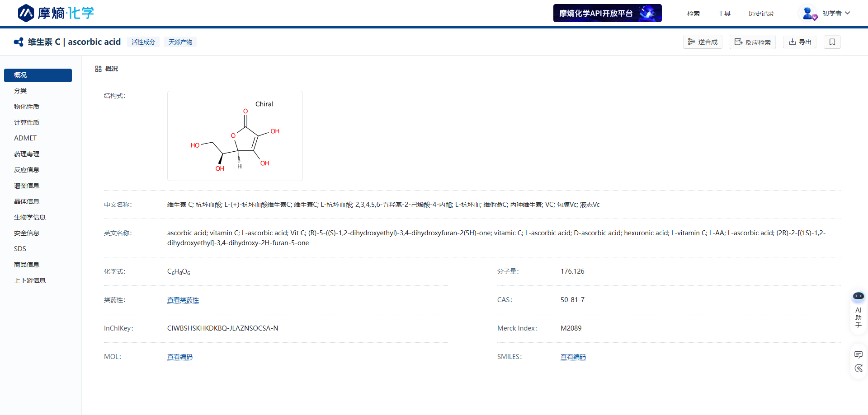Screen dimensions: 868x415
Task: Click the 摩熵化学 logo
Action: click(56, 13)
